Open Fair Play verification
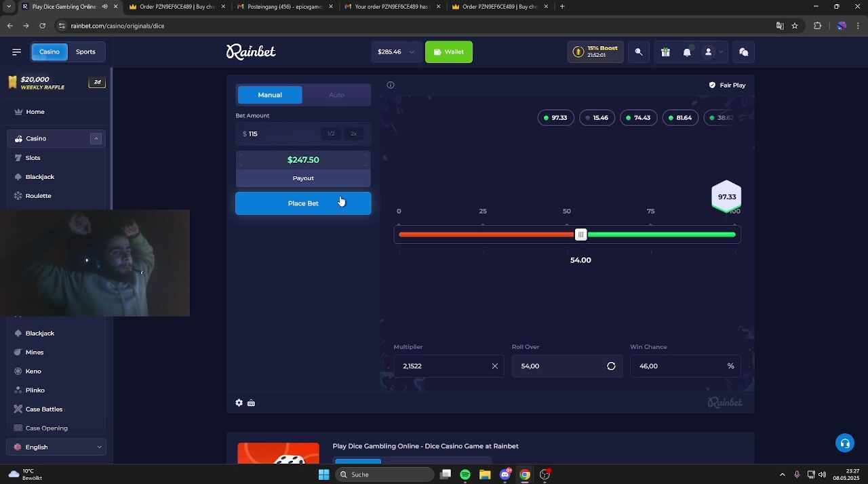This screenshot has height=484, width=868. coord(727,85)
